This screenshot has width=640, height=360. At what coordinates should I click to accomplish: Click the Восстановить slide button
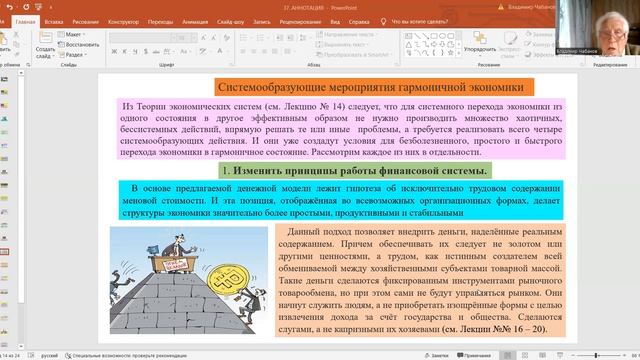tap(79, 44)
